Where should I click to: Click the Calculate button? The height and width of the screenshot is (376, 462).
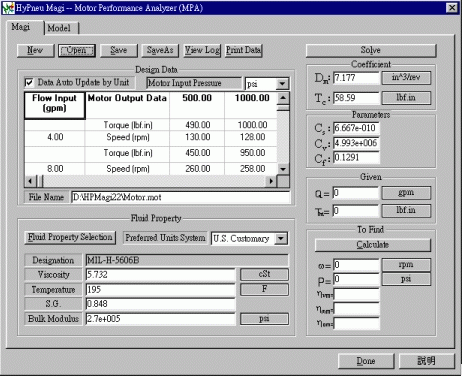click(373, 245)
